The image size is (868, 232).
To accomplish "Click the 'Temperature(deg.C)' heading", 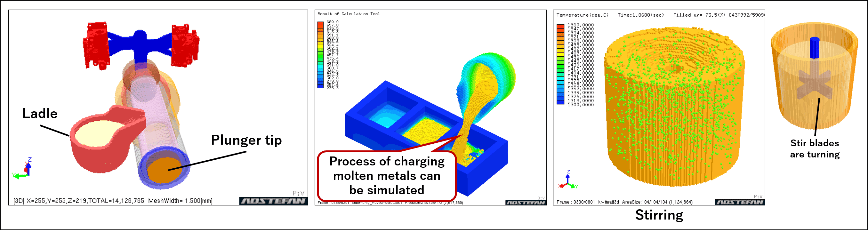I will 583,15.
